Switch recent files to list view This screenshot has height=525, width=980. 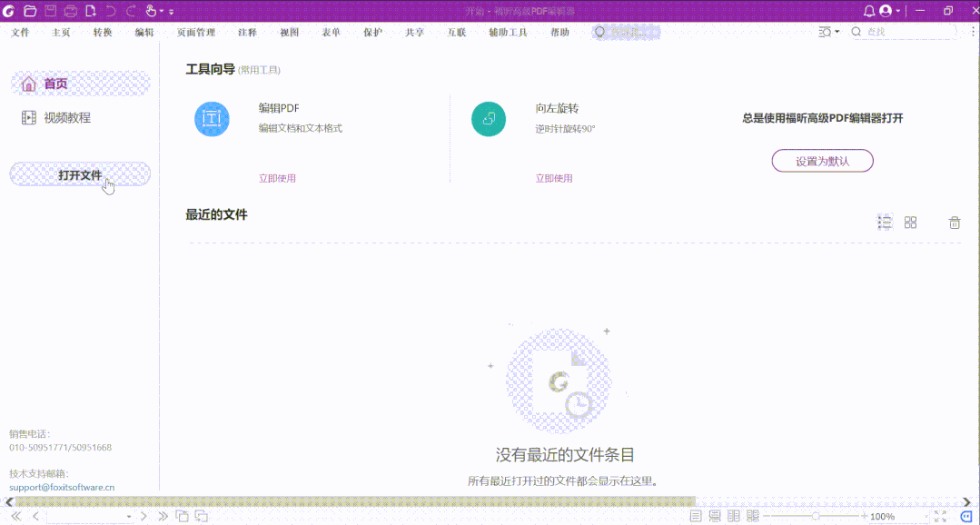[884, 222]
